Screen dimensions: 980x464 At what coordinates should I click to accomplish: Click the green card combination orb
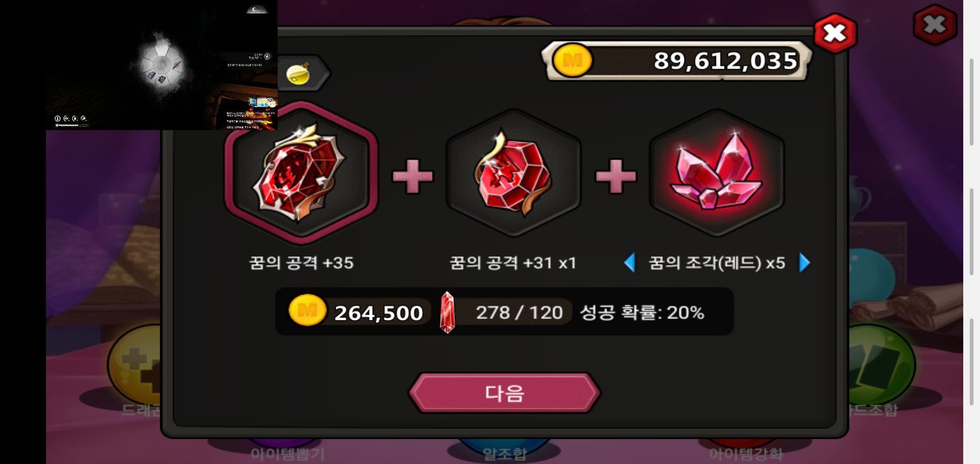881,365
